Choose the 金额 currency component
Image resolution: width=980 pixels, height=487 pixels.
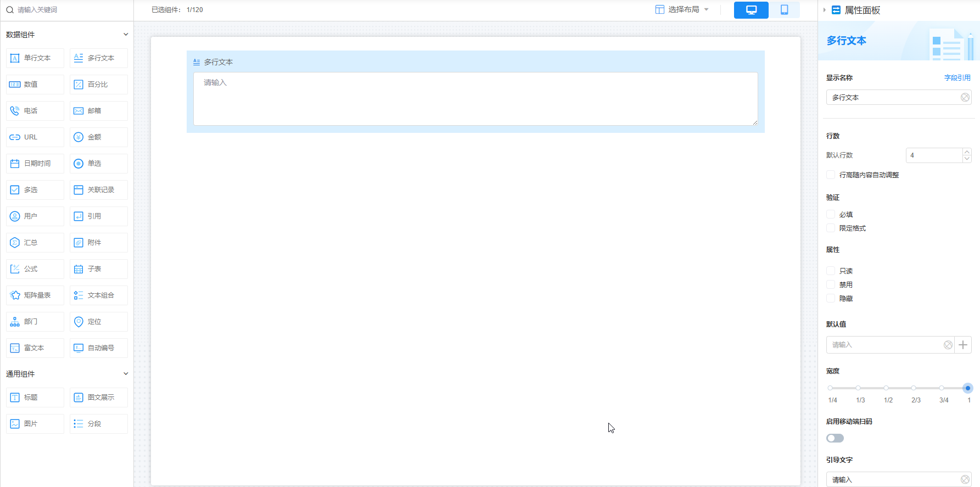99,137
